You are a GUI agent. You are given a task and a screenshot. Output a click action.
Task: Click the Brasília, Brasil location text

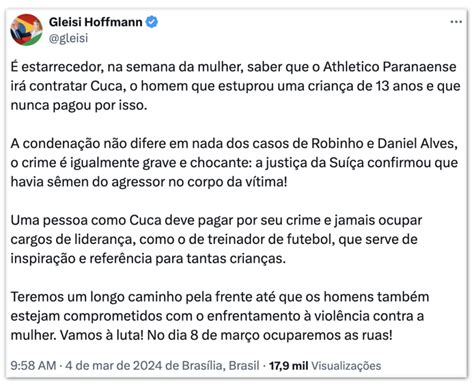(x=220, y=366)
